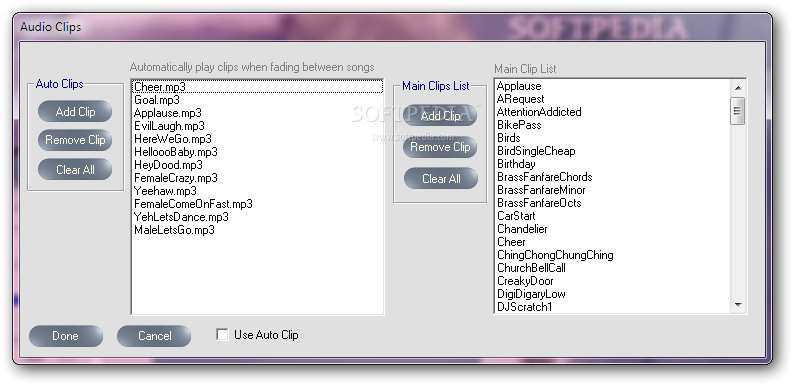Click the Main Clip List scrollbar thumb

[738, 110]
